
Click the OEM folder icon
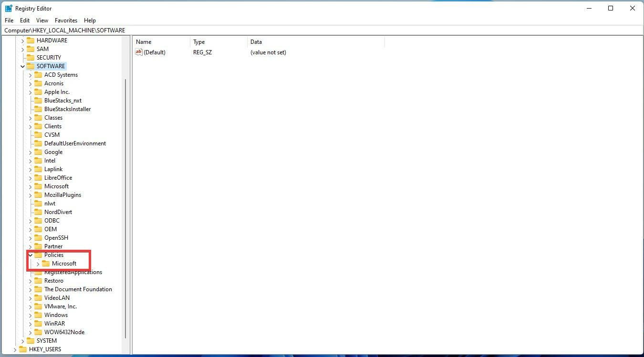38,229
